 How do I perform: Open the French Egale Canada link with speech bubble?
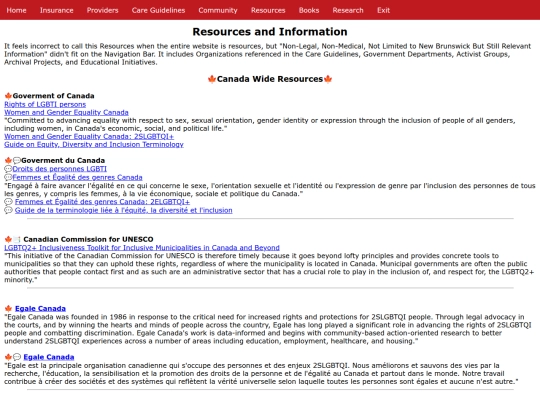click(49, 357)
